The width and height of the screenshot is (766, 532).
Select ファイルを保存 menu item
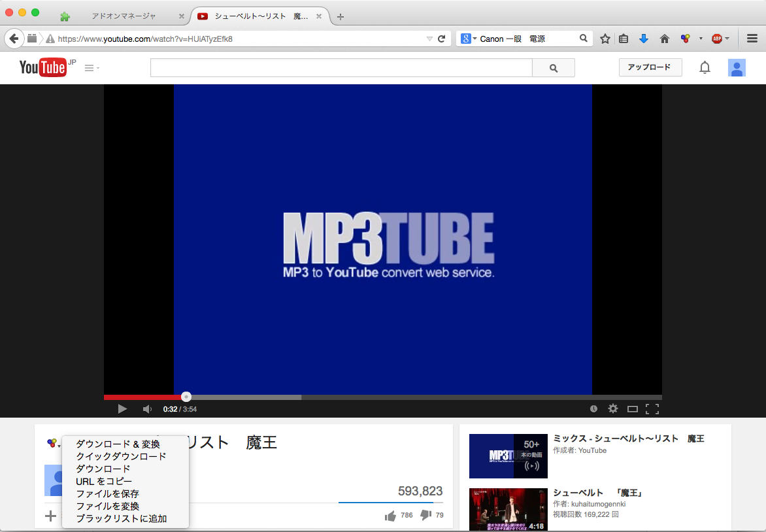(107, 494)
